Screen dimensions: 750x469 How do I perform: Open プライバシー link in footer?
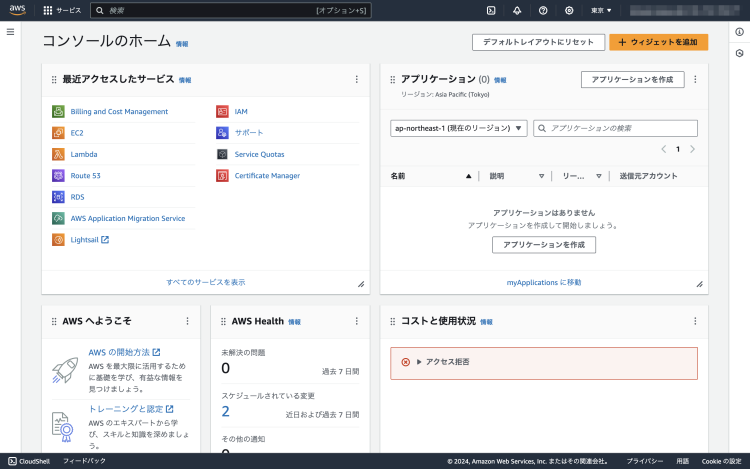(x=645, y=461)
